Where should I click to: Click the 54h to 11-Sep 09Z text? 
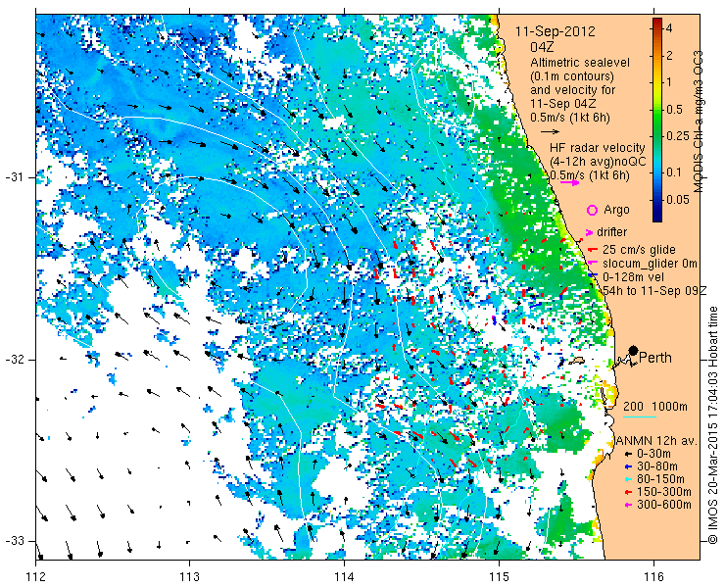654,290
